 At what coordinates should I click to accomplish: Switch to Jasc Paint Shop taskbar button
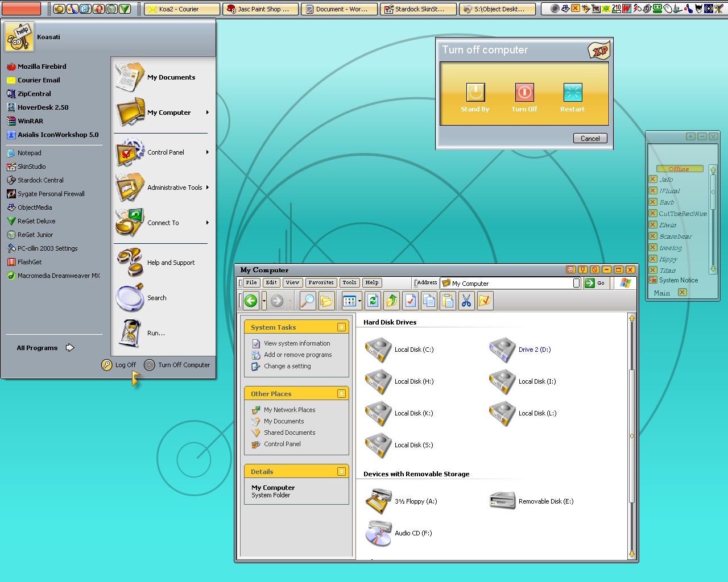tap(260, 9)
